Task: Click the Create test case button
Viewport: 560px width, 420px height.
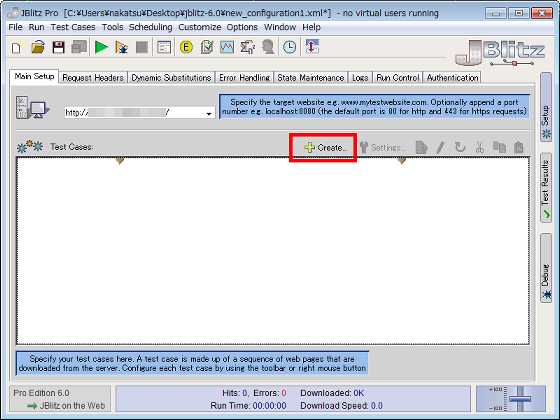Action: pos(325,148)
